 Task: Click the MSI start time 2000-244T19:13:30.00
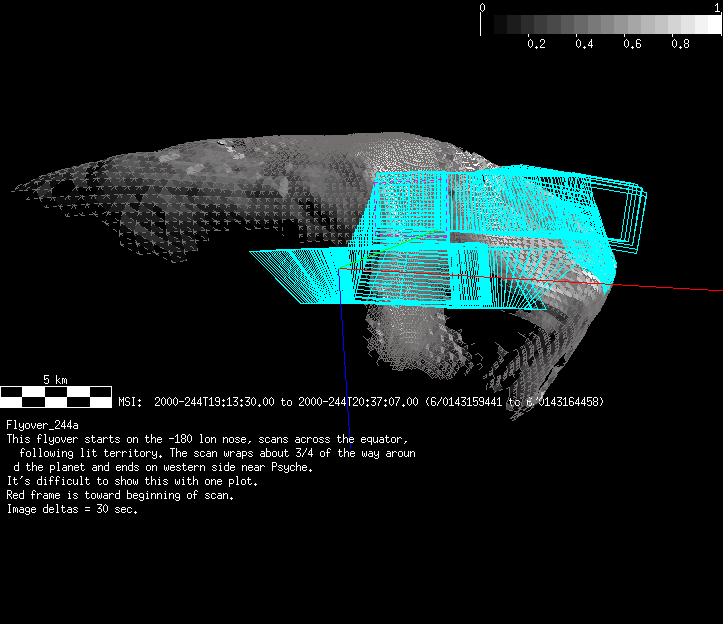(214, 402)
